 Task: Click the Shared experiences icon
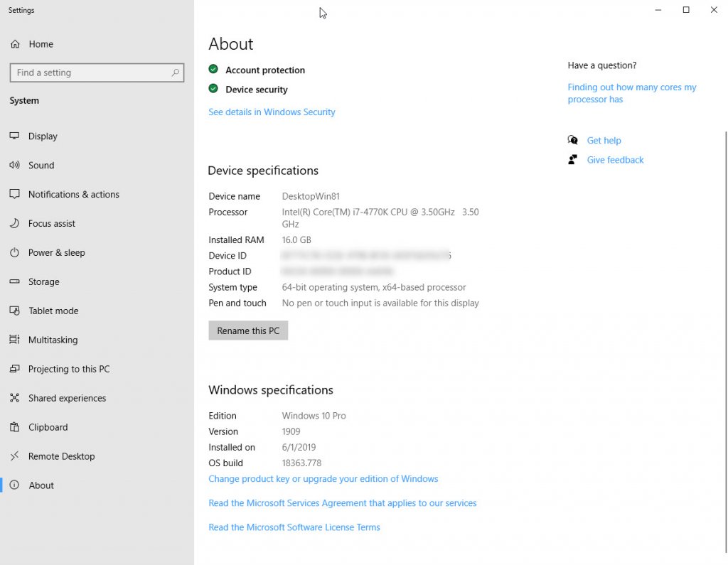[14, 398]
